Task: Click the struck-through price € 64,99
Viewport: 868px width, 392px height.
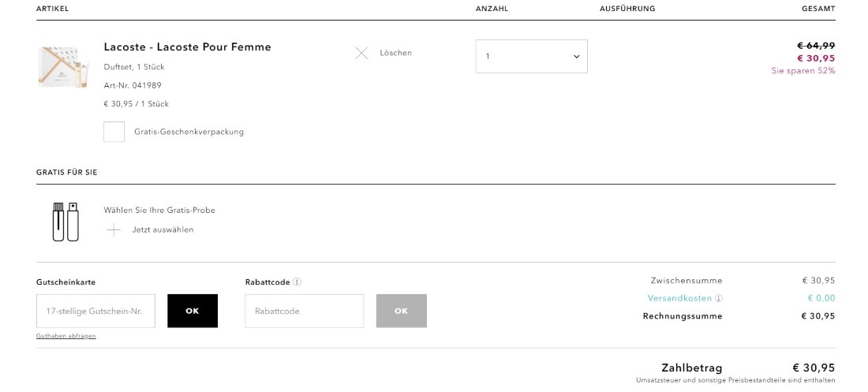Action: pos(816,46)
